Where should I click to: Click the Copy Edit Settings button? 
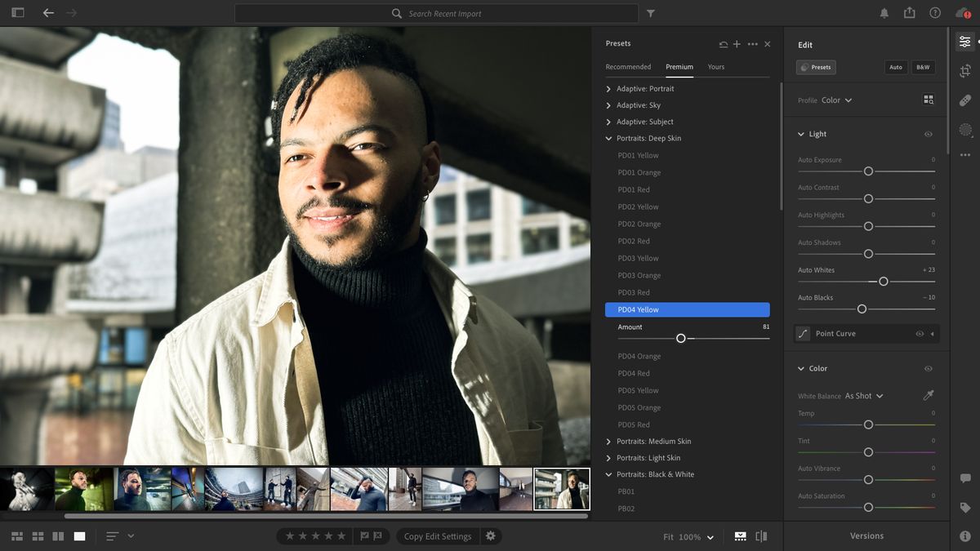[x=437, y=536]
